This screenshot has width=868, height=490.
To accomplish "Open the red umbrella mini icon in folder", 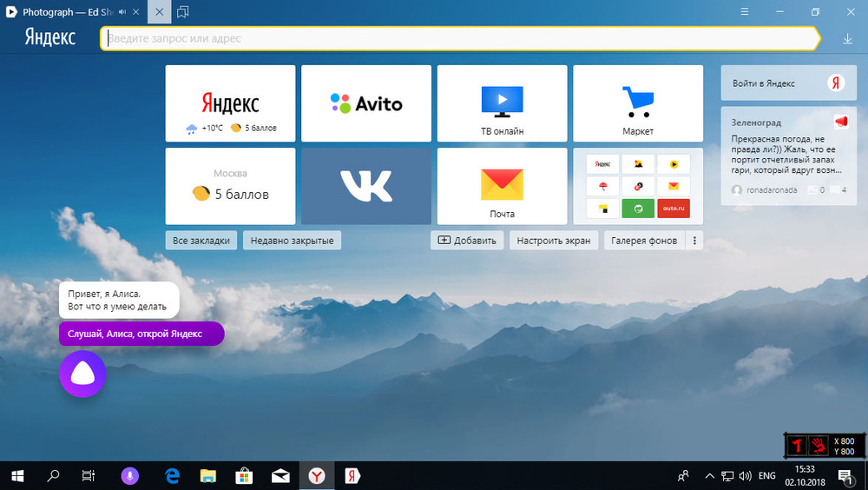I will (603, 186).
